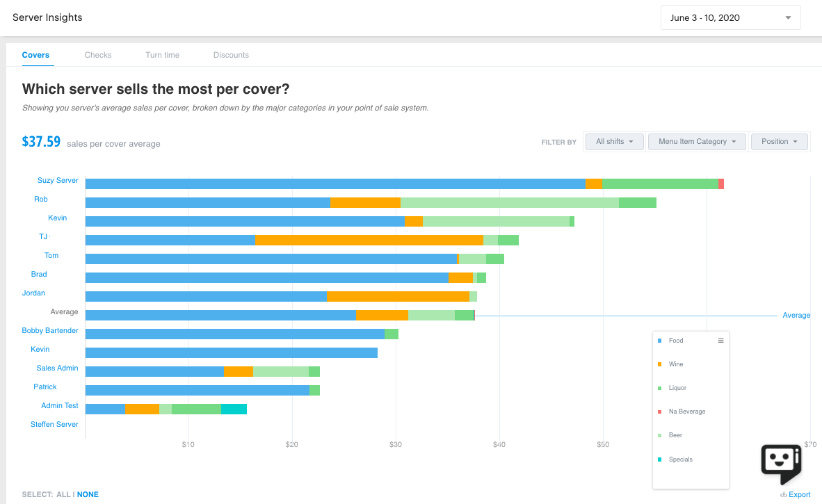This screenshot has height=504, width=822.
Task: Open the Menu Item Category dropdown
Action: [x=696, y=141]
